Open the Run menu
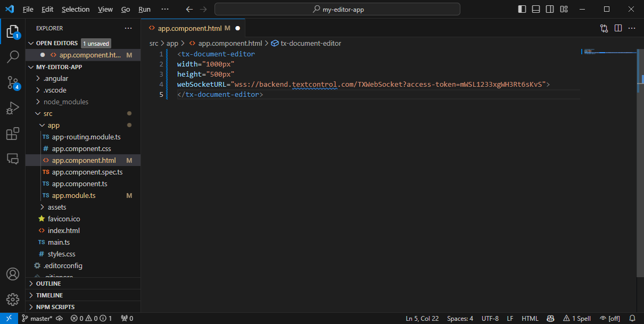The image size is (644, 324). 144,9
